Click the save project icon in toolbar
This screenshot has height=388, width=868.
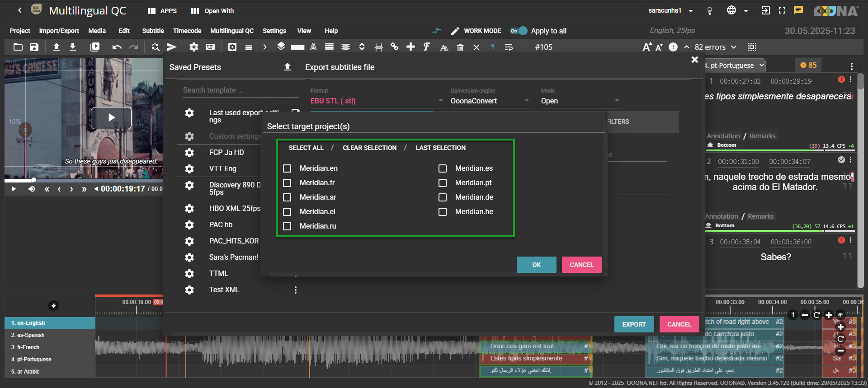click(x=34, y=47)
